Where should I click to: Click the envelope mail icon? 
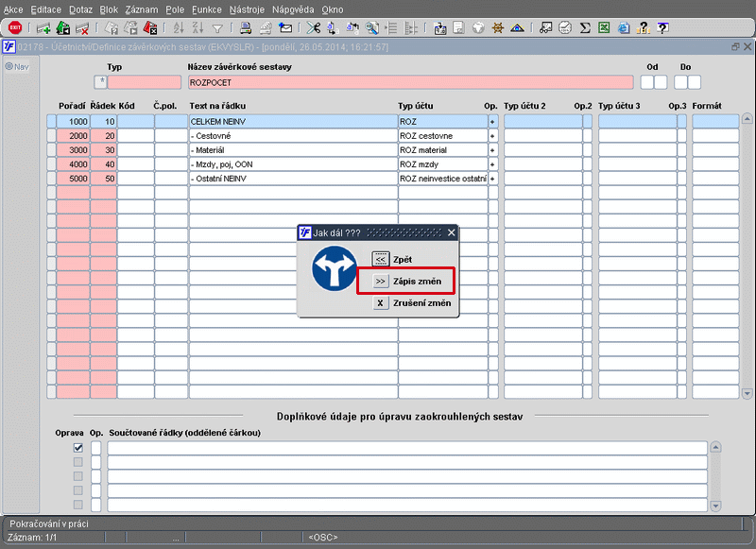tap(285, 28)
